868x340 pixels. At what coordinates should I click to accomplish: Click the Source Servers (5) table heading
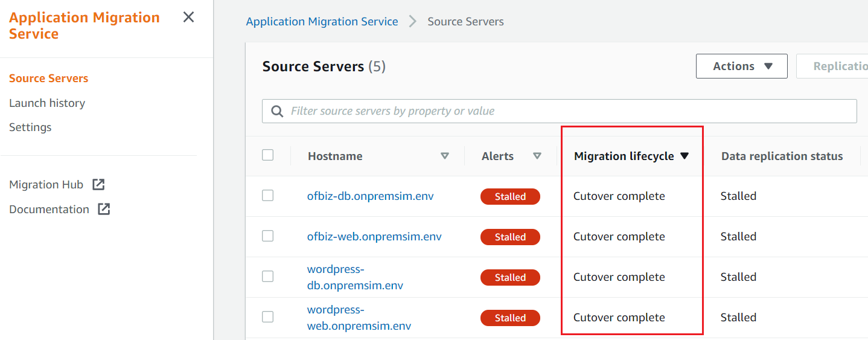pyautogui.click(x=324, y=66)
